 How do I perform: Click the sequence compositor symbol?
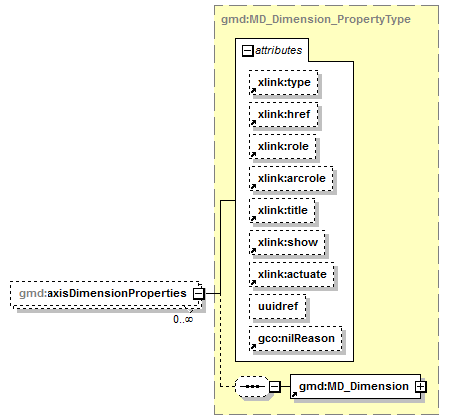click(x=252, y=387)
